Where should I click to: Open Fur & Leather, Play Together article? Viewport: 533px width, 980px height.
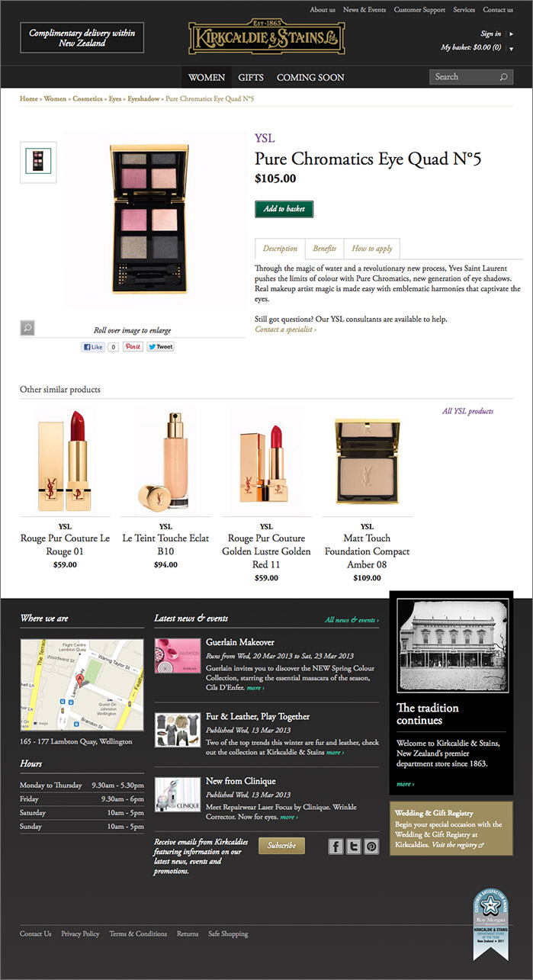(x=258, y=717)
